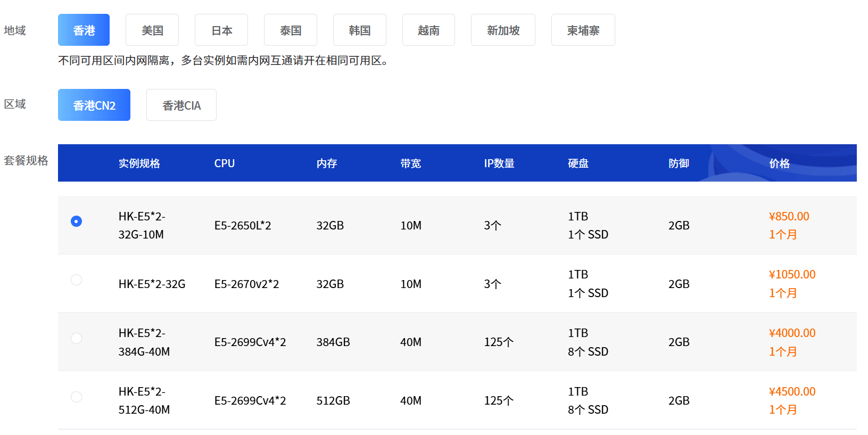Click the ¥4500.00 price for the 512GB plan

(792, 392)
